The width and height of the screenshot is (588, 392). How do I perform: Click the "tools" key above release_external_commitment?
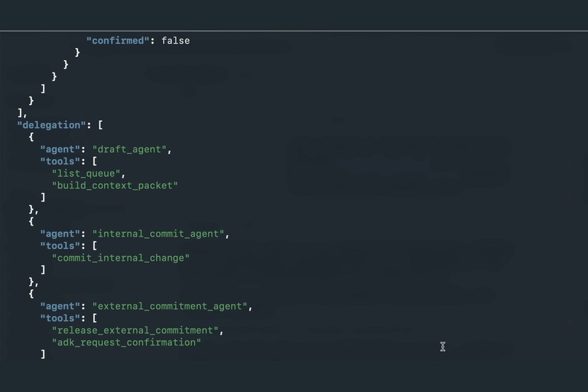coord(60,318)
